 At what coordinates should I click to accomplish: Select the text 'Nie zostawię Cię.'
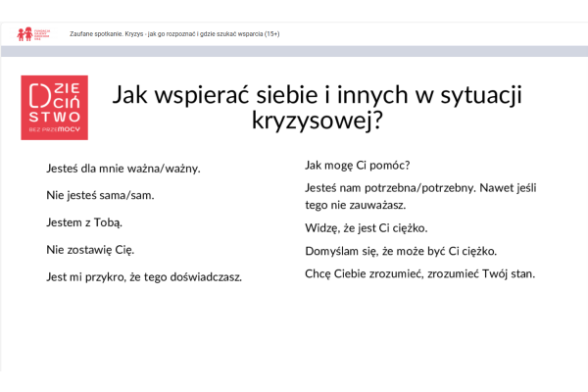90,249
